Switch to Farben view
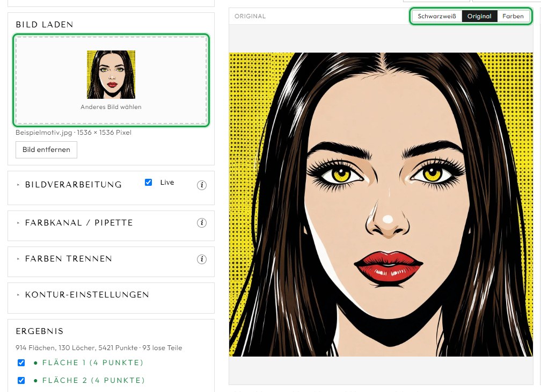The image size is (541, 392). [x=513, y=16]
